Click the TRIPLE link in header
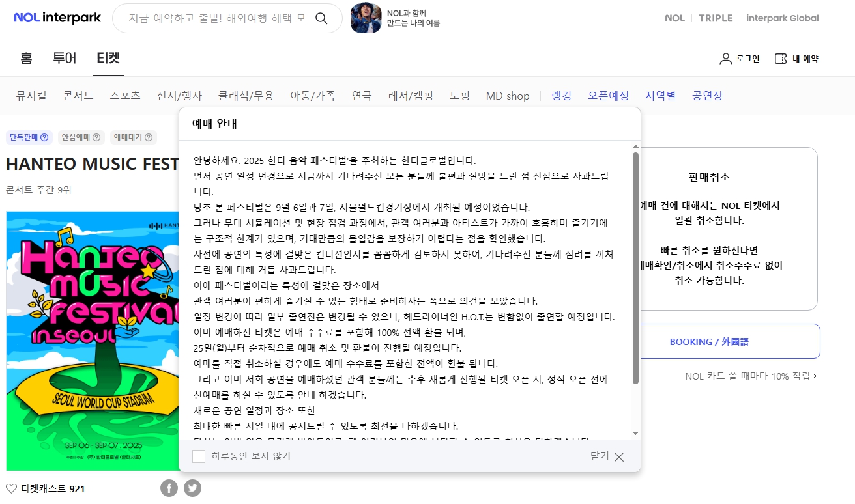Viewport: 855px width, 504px height. point(716,18)
